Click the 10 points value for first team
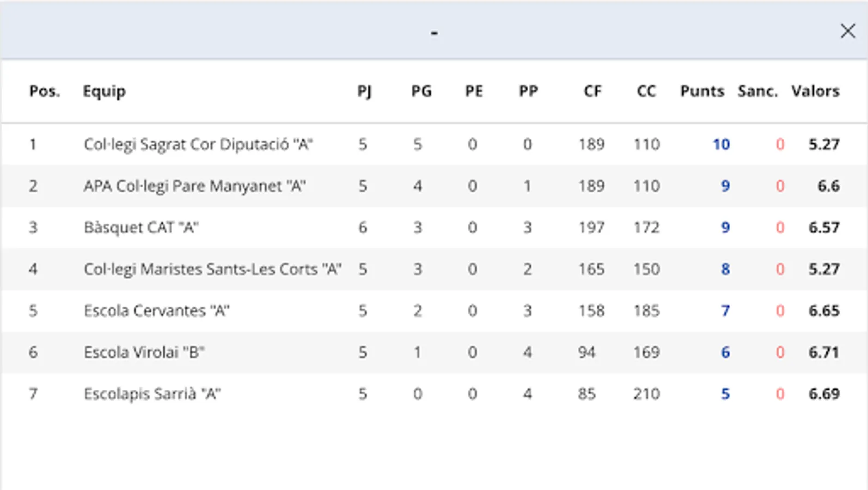This screenshot has width=868, height=490. (721, 144)
